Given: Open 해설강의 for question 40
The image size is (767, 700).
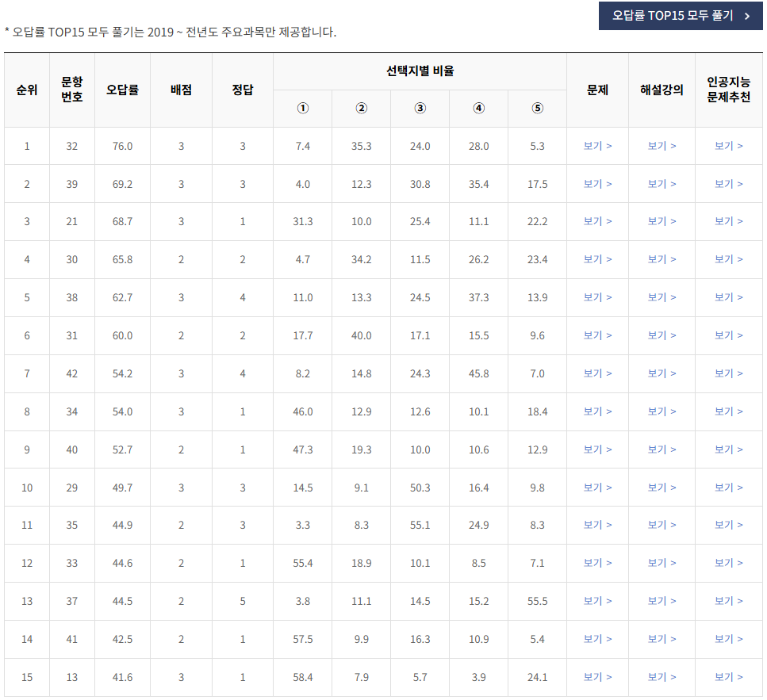Looking at the screenshot, I should coord(662,449).
